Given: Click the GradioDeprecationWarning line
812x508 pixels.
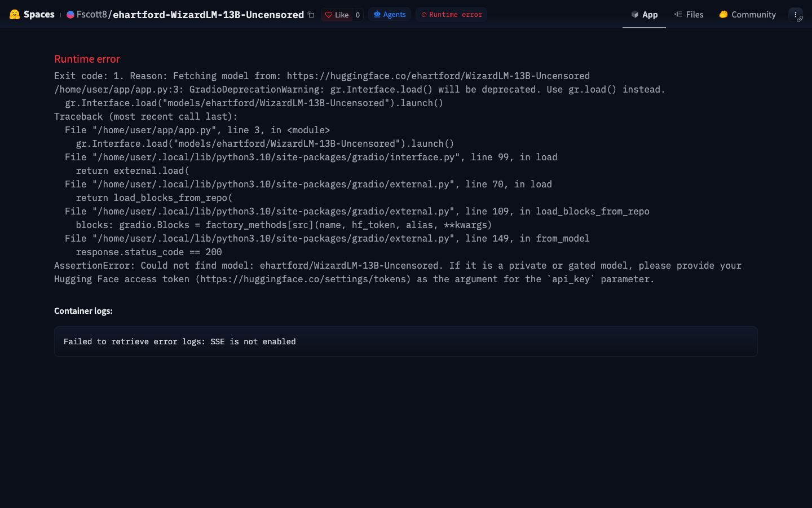Looking at the screenshot, I should pos(360,89).
